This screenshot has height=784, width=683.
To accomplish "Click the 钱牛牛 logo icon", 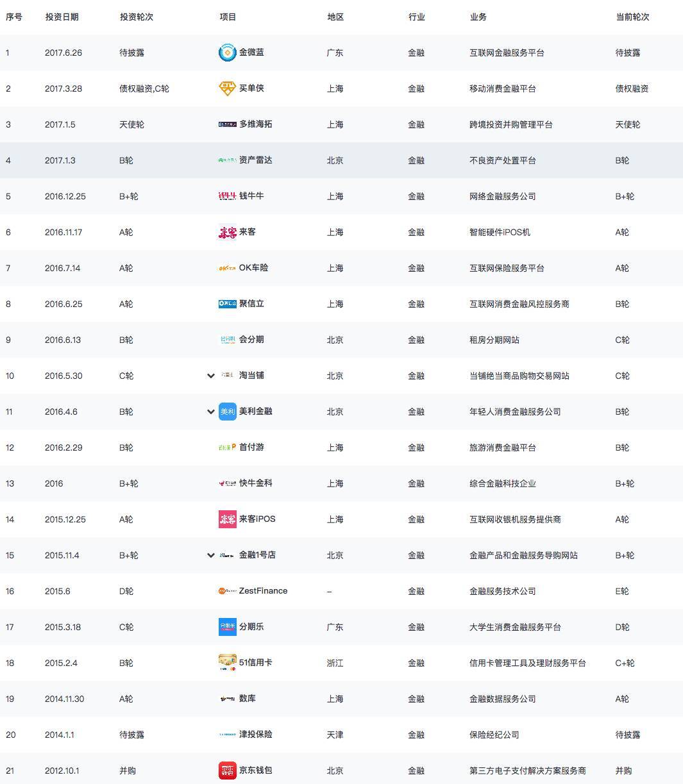I will (228, 196).
